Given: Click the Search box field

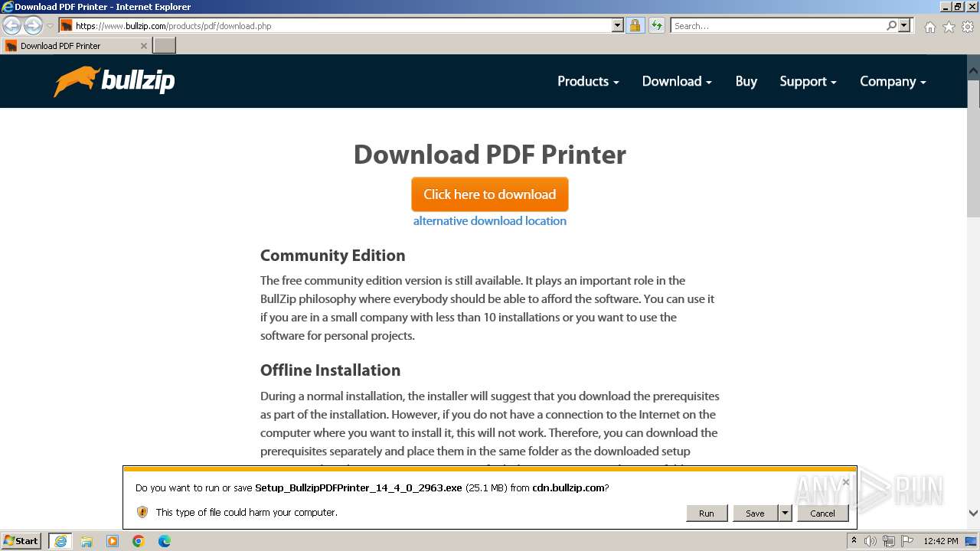Looking at the screenshot, I should (778, 25).
